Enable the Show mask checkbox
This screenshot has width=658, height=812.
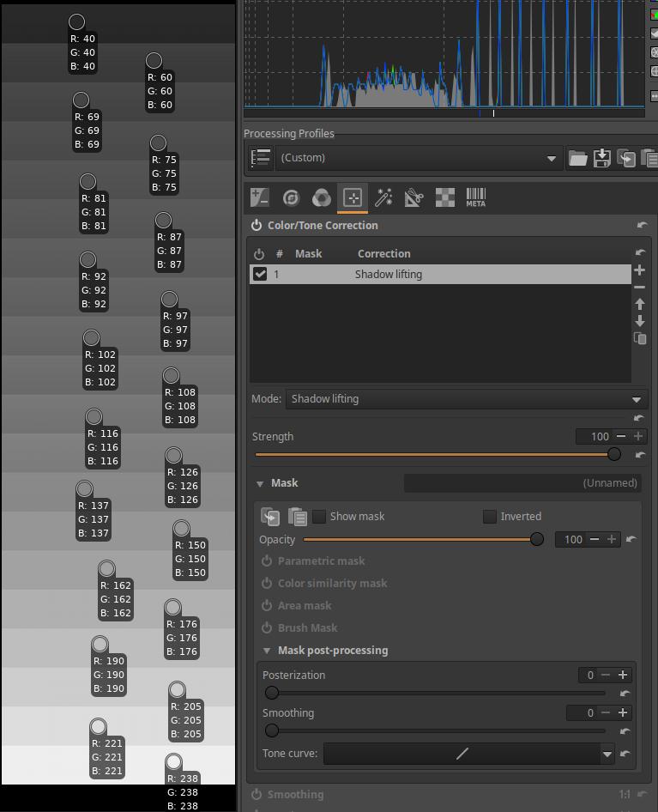pyautogui.click(x=319, y=517)
